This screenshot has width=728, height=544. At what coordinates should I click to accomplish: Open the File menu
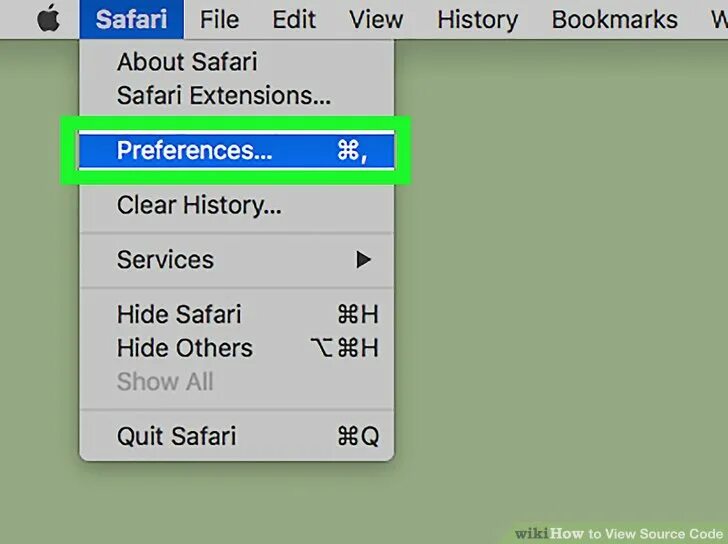click(219, 19)
